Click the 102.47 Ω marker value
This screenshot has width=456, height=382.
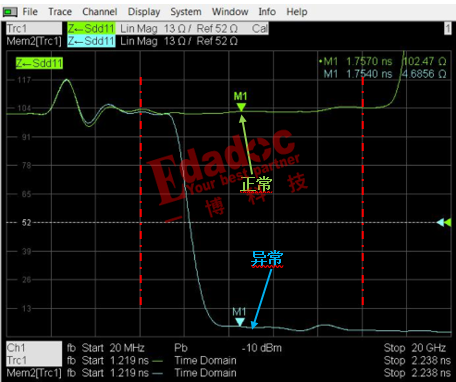pyautogui.click(x=425, y=61)
